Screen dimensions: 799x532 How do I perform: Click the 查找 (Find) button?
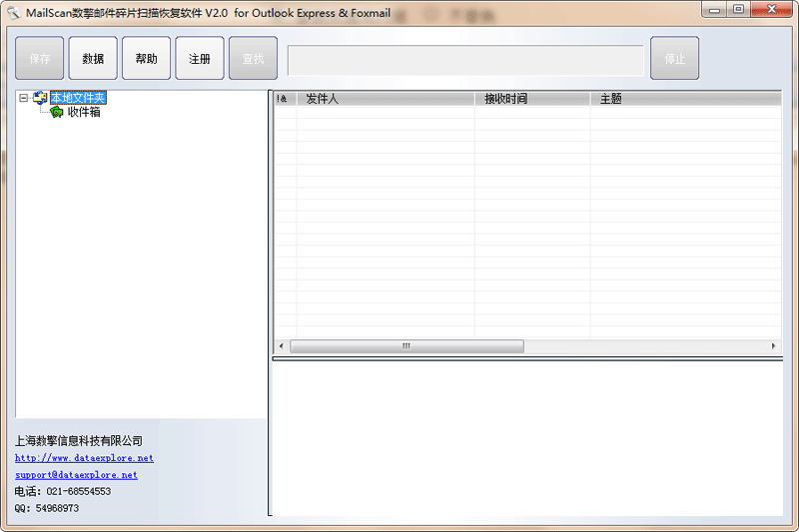click(x=254, y=58)
